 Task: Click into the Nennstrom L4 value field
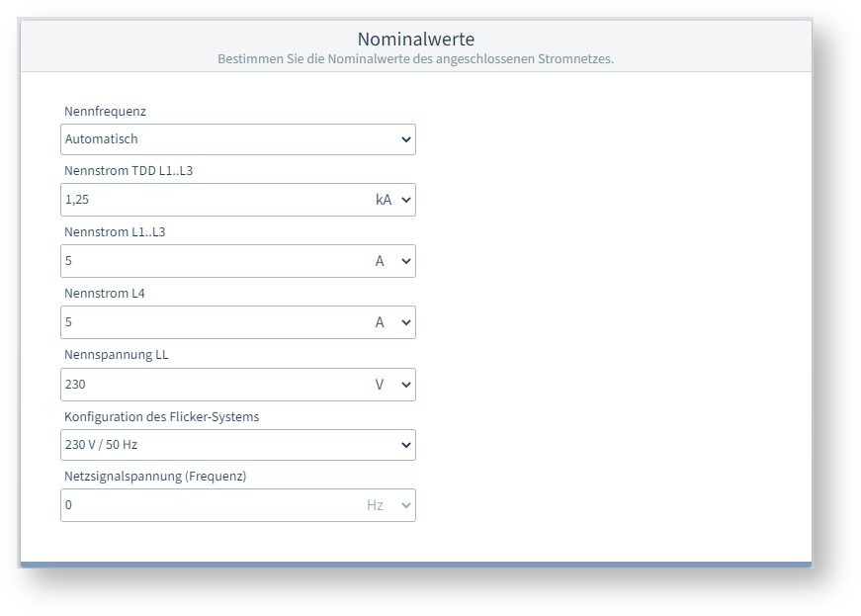coord(213,322)
